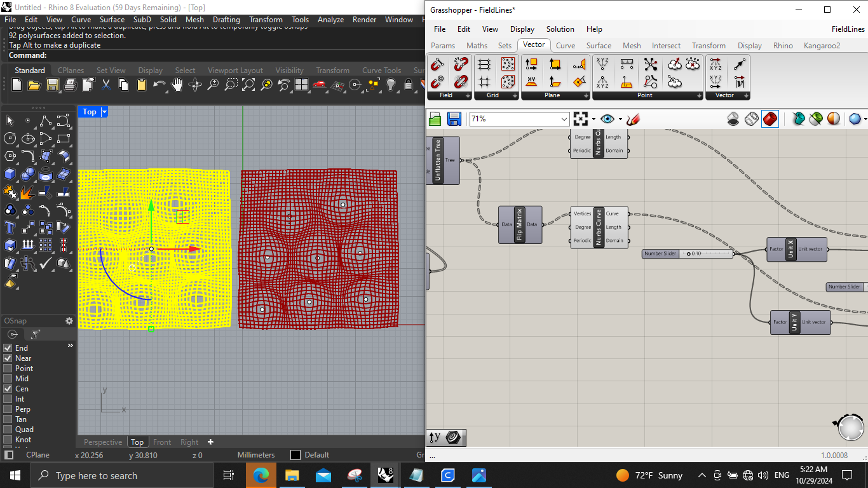Switch to Grasshopper shaded preview mode

point(770,119)
